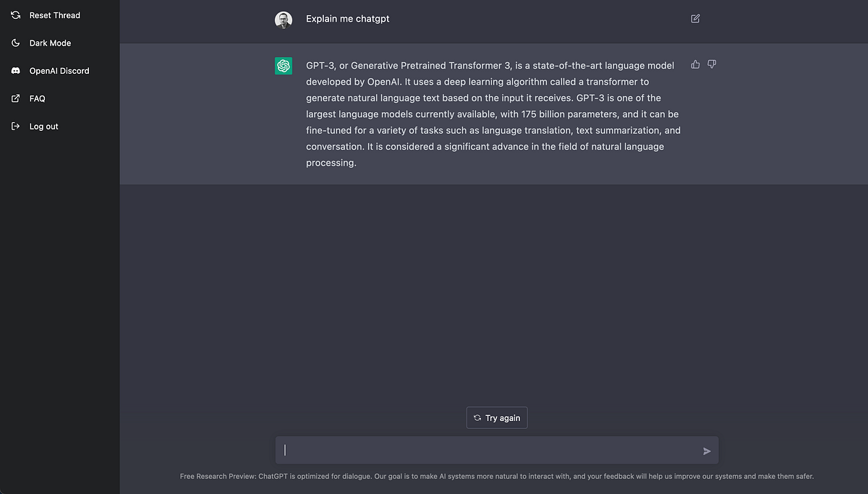
Task: Open the FAQ text link
Action: click(x=38, y=98)
